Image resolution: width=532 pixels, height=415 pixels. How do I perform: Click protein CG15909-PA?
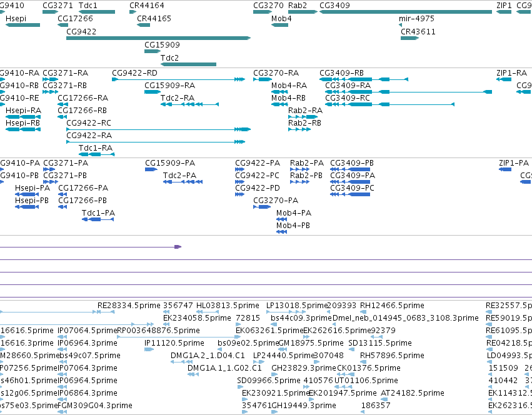coord(151,169)
